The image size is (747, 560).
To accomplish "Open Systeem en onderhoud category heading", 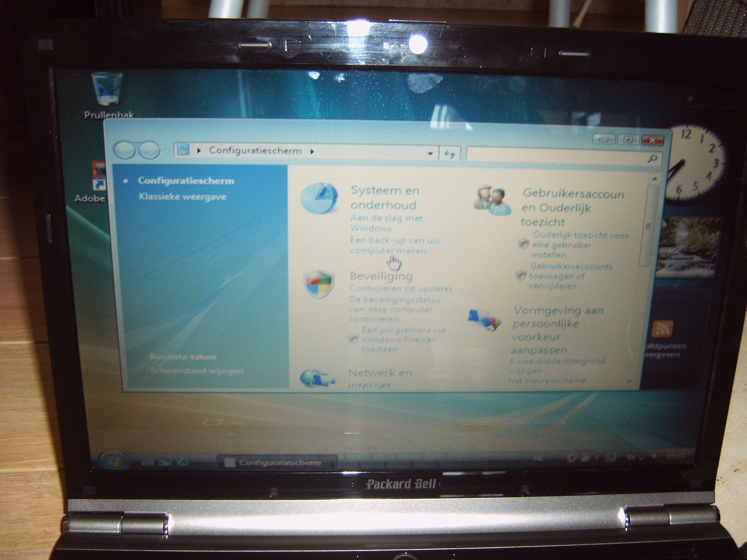I will point(385,198).
